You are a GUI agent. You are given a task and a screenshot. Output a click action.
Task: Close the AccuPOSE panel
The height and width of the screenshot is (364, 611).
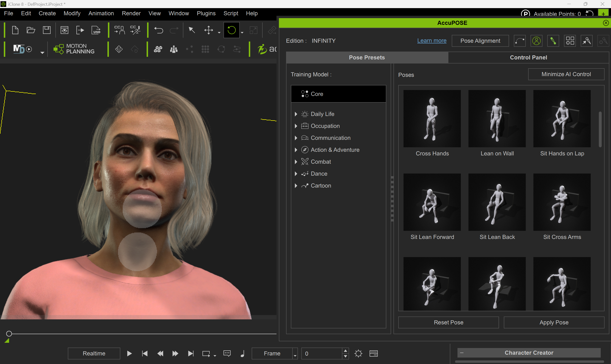pyautogui.click(x=606, y=23)
